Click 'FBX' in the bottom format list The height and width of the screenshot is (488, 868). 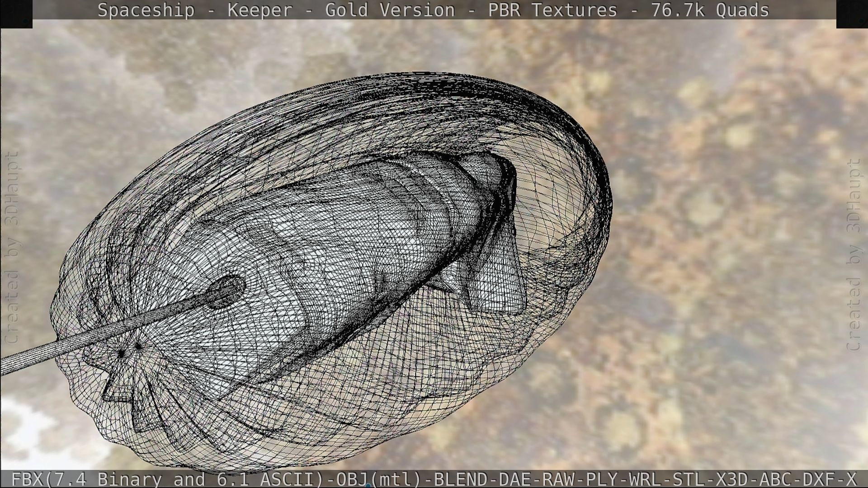28,479
